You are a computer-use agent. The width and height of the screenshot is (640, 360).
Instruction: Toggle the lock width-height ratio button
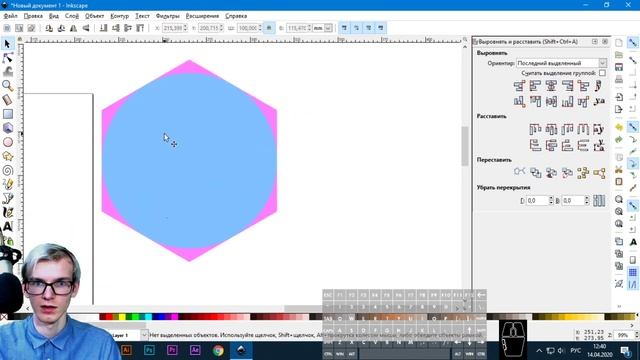point(269,28)
